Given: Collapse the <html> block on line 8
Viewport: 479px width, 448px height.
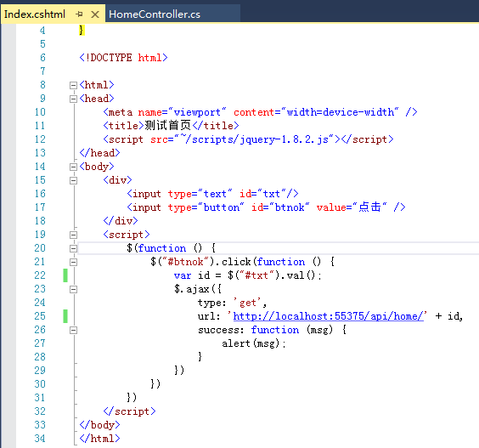Looking at the screenshot, I should pyautogui.click(x=73, y=85).
